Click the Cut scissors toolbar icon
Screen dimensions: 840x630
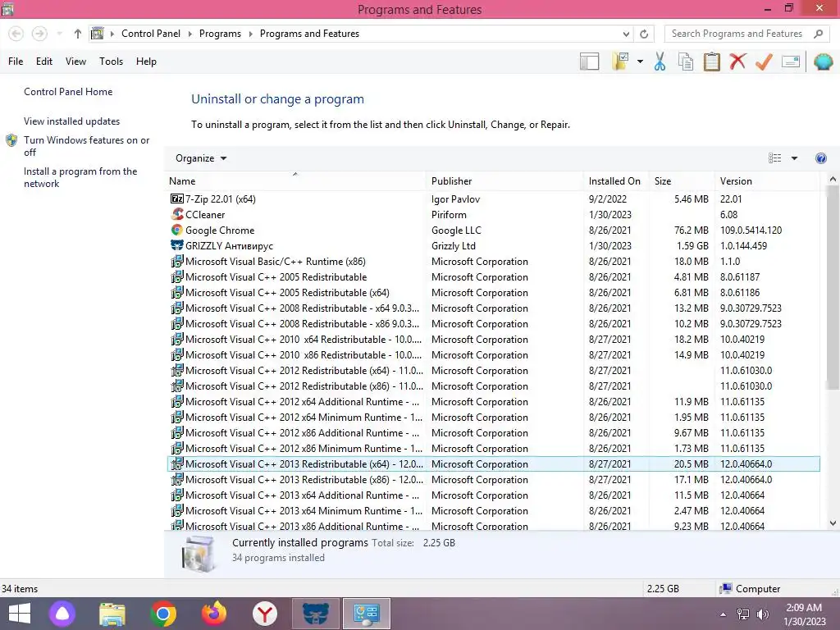pyautogui.click(x=660, y=62)
